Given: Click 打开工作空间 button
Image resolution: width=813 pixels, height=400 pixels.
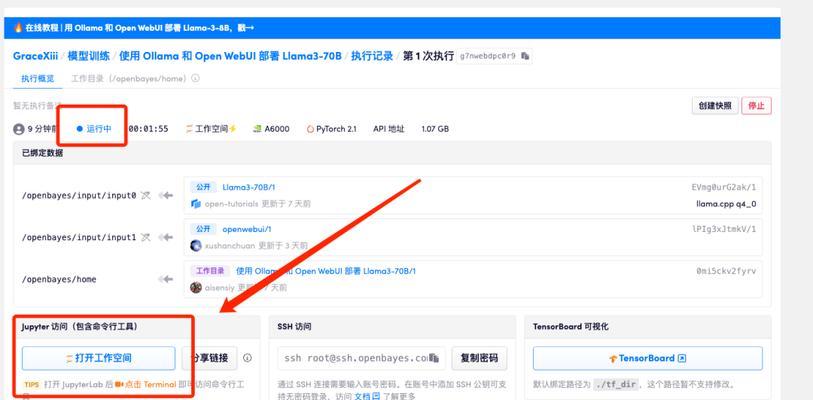Looking at the screenshot, I should (99, 358).
